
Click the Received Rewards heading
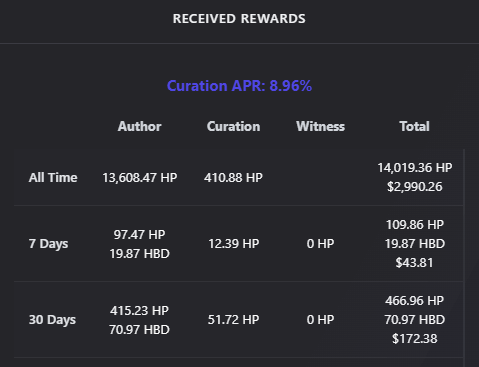click(x=239, y=19)
